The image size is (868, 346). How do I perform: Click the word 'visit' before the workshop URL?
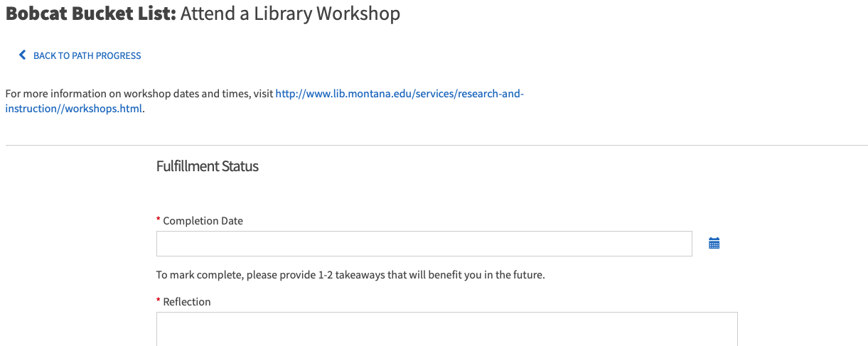click(x=264, y=94)
